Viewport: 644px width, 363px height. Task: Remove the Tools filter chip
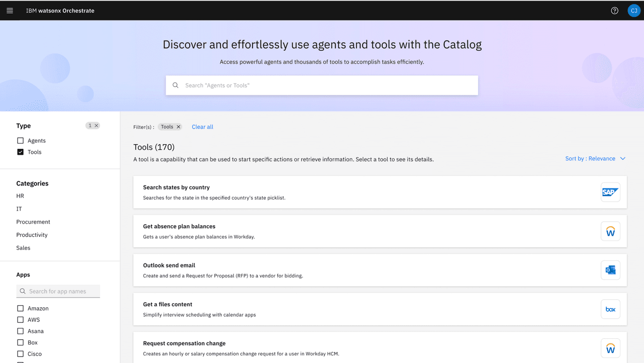(x=178, y=127)
